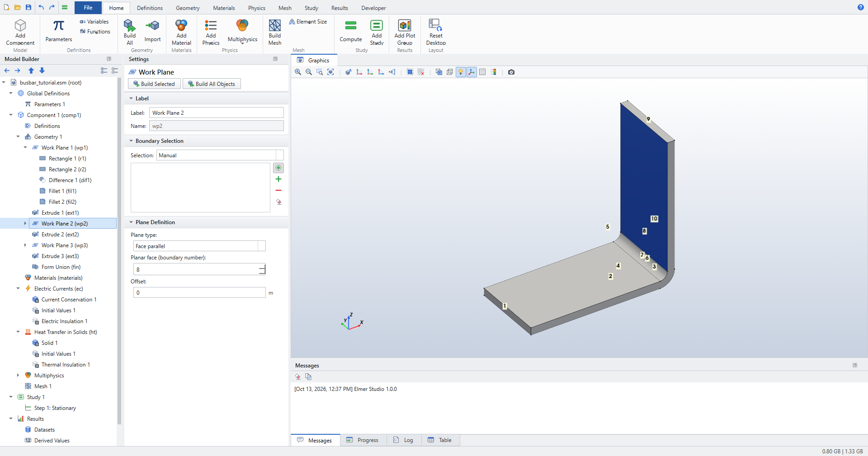Switch to the Progress tab
The width and height of the screenshot is (868, 456).
point(363,440)
